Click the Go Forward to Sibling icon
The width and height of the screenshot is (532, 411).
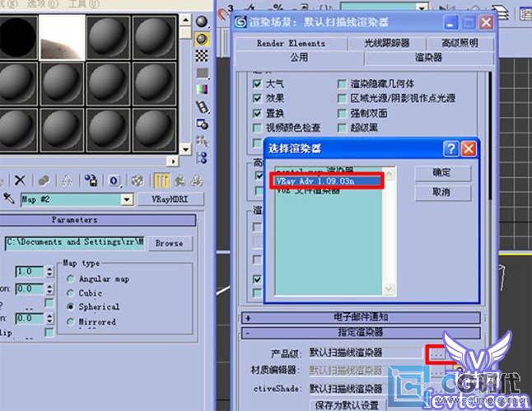(197, 181)
